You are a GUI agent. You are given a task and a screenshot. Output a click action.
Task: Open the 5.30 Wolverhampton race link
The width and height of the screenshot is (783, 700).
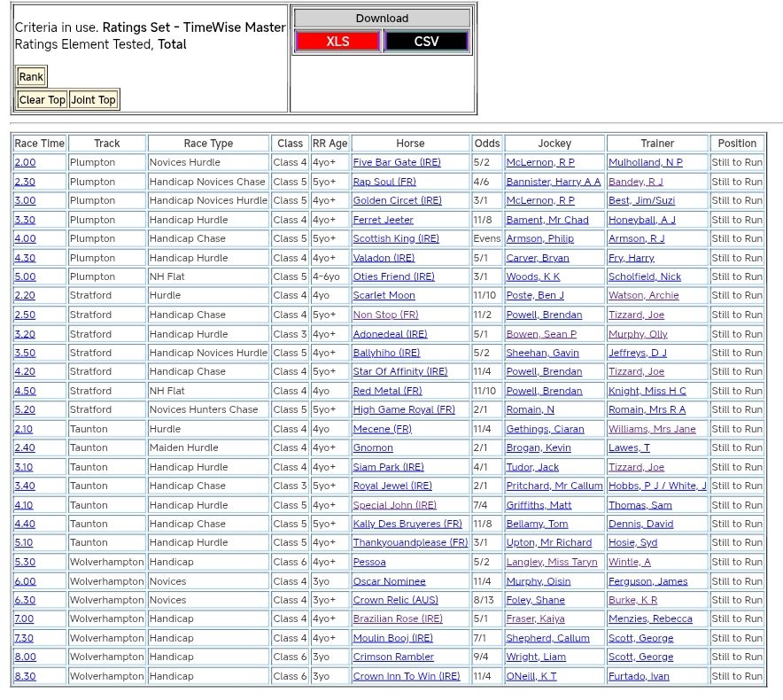25,562
